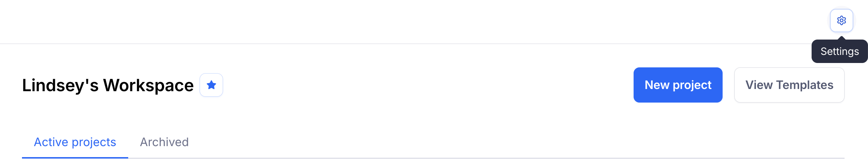Browse templates via View Templates button

pyautogui.click(x=789, y=85)
